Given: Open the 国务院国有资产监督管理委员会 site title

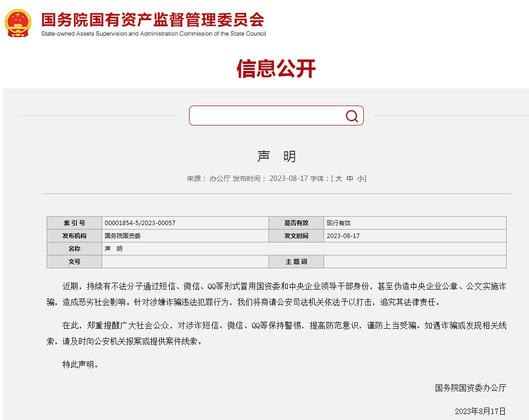Looking at the screenshot, I should (x=153, y=20).
